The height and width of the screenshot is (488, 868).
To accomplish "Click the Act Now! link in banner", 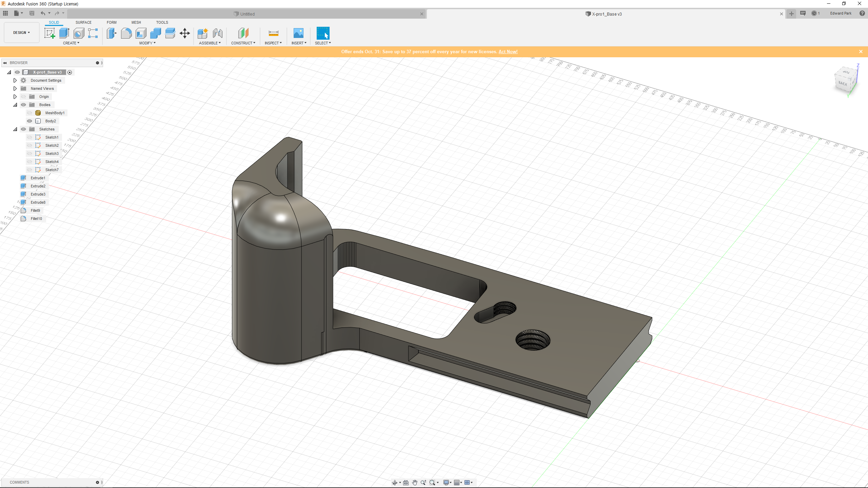I will (x=508, y=52).
